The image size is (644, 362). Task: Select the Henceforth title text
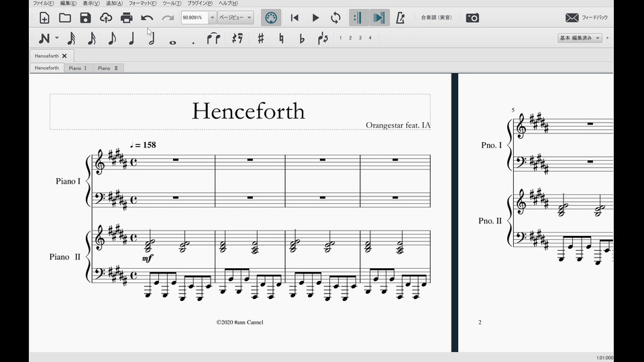(248, 111)
